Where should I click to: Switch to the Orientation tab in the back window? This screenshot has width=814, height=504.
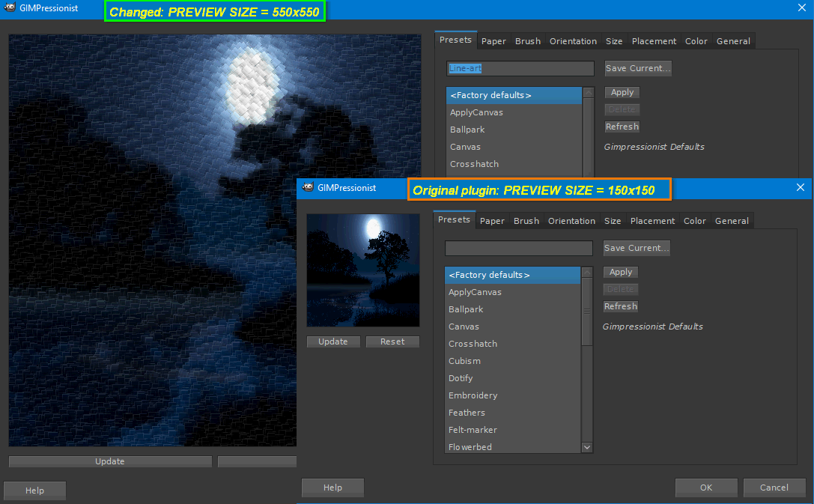click(573, 41)
